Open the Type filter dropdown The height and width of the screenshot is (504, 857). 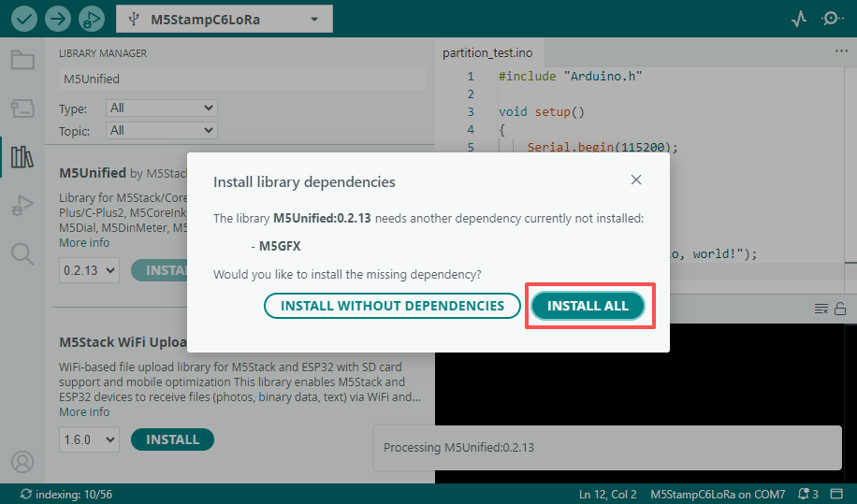(x=161, y=108)
